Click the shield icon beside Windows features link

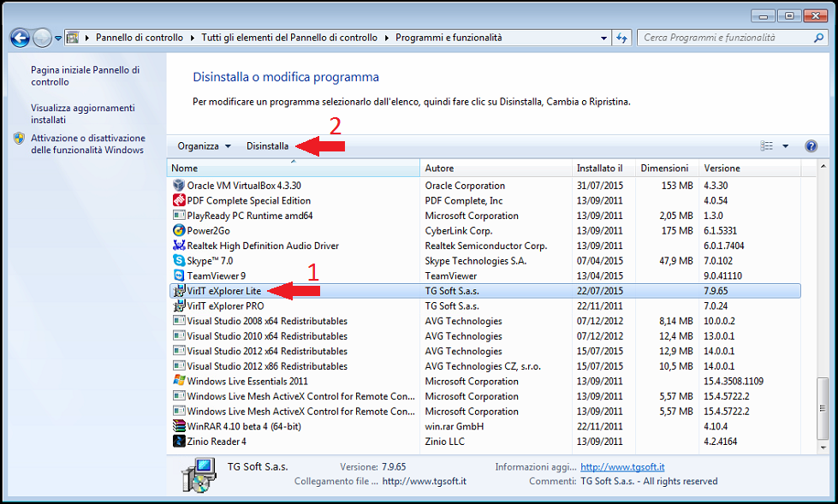pyautogui.click(x=19, y=139)
